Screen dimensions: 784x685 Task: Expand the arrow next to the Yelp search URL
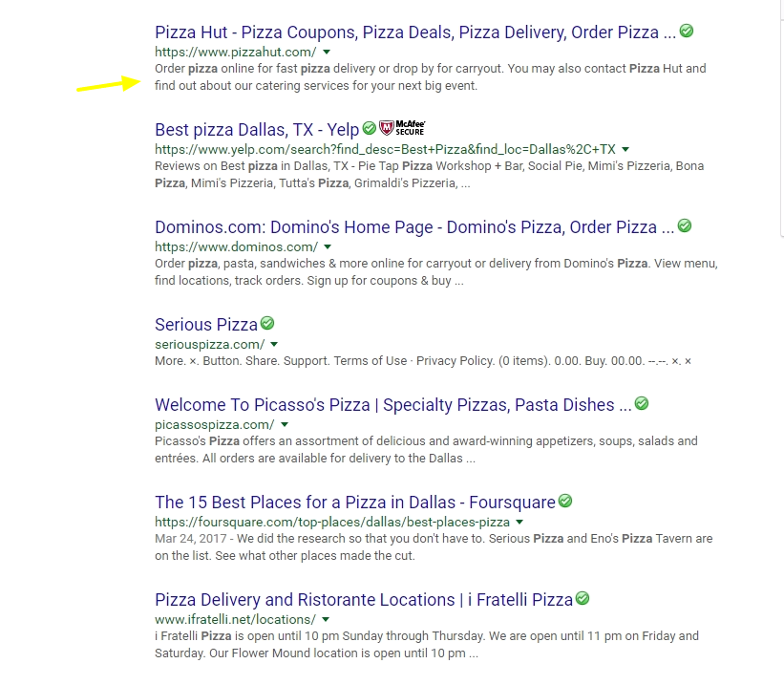pyautogui.click(x=625, y=150)
